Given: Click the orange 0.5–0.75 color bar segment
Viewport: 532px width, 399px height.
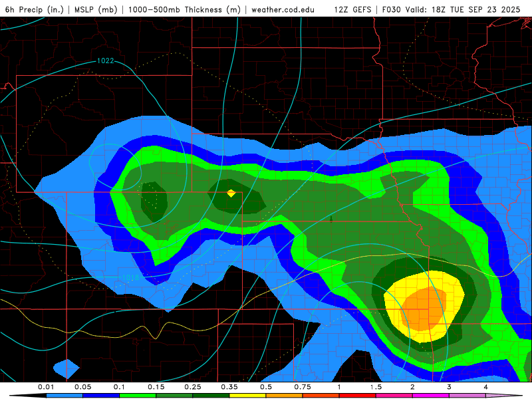Looking at the screenshot, I should (x=285, y=396).
